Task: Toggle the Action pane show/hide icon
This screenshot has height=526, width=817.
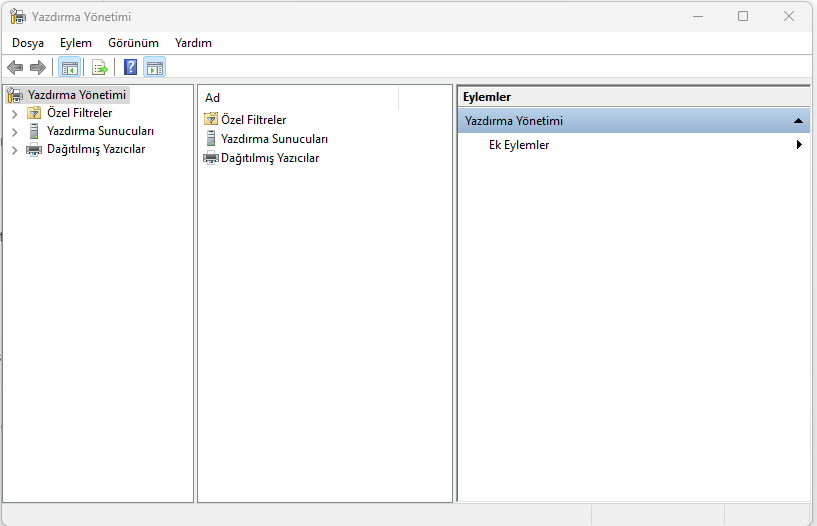Action: 155,67
